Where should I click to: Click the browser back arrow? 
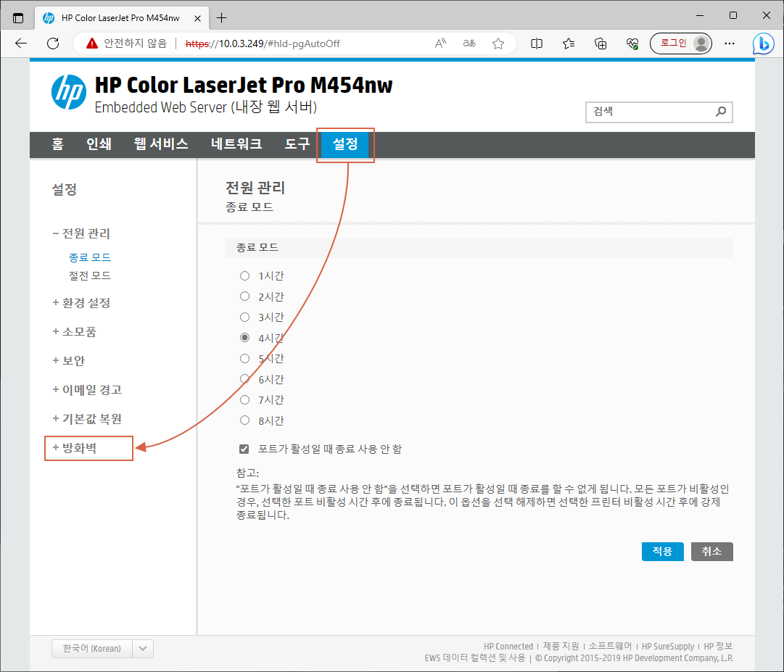[x=21, y=43]
